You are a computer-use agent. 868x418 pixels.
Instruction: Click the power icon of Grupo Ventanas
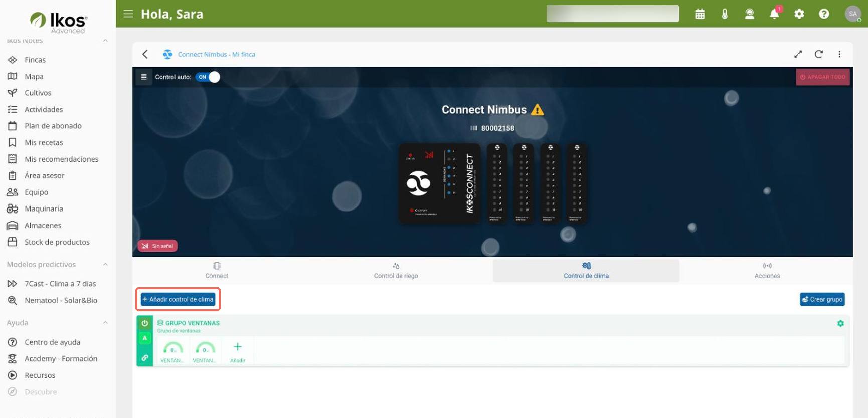(145, 323)
